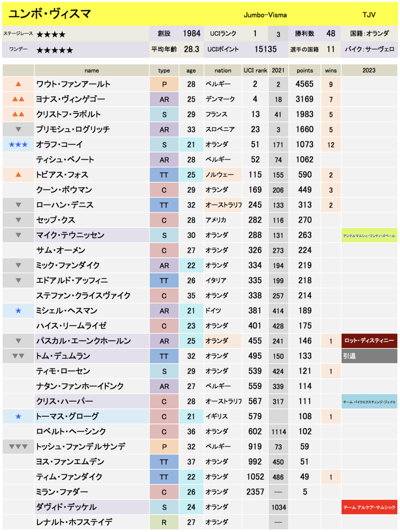The height and width of the screenshot is (532, 400).
Task: Click the 勝利数 value 48
Action: [x=331, y=34]
